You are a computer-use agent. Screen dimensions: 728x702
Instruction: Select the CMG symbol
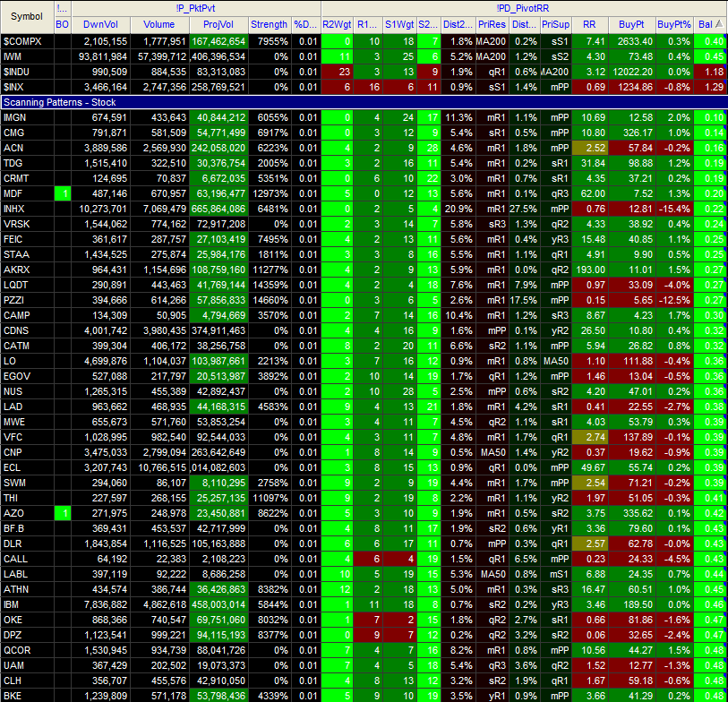tap(14, 133)
